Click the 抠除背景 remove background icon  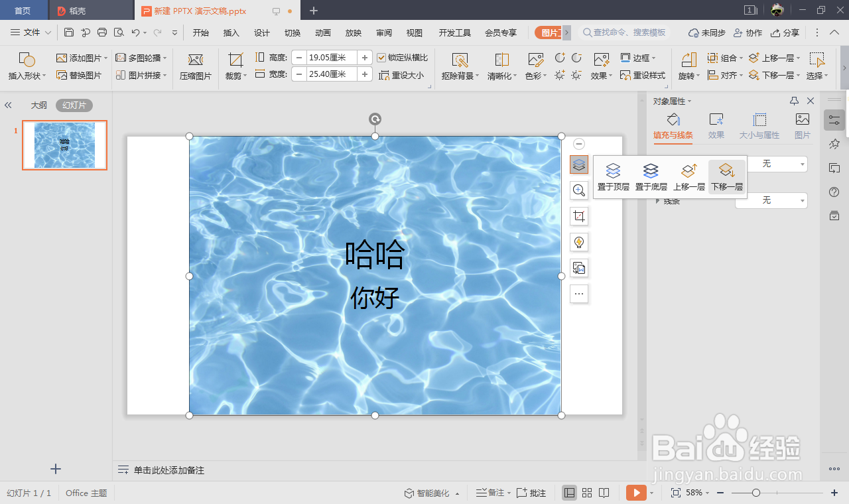pos(460,60)
